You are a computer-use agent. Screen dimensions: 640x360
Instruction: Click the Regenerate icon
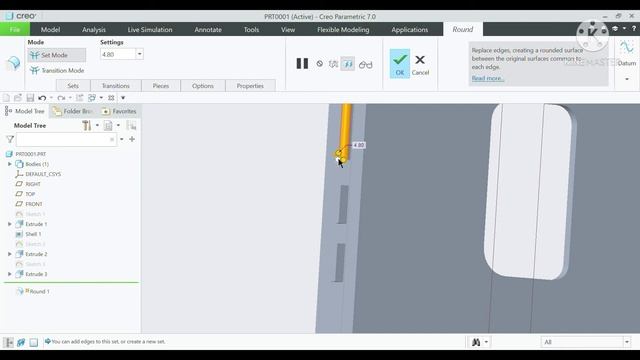[80, 98]
